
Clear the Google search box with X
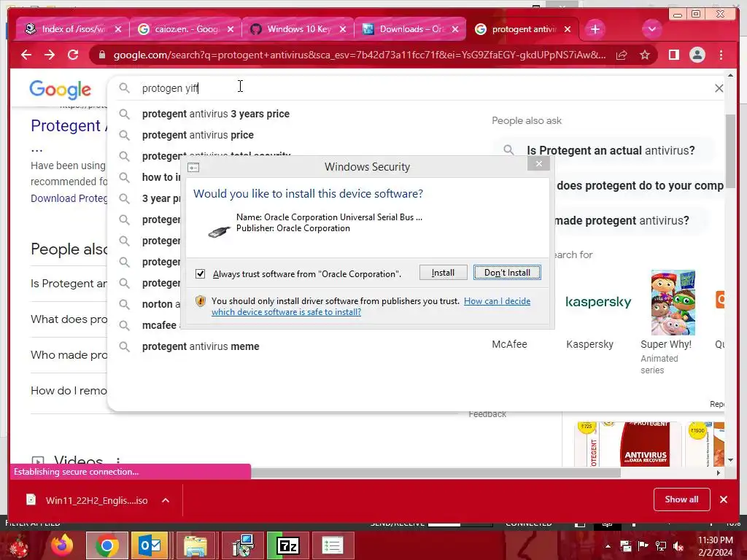719,88
